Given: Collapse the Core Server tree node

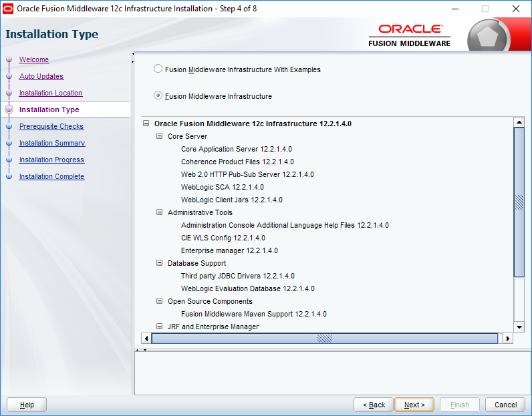Looking at the screenshot, I should 159,136.
